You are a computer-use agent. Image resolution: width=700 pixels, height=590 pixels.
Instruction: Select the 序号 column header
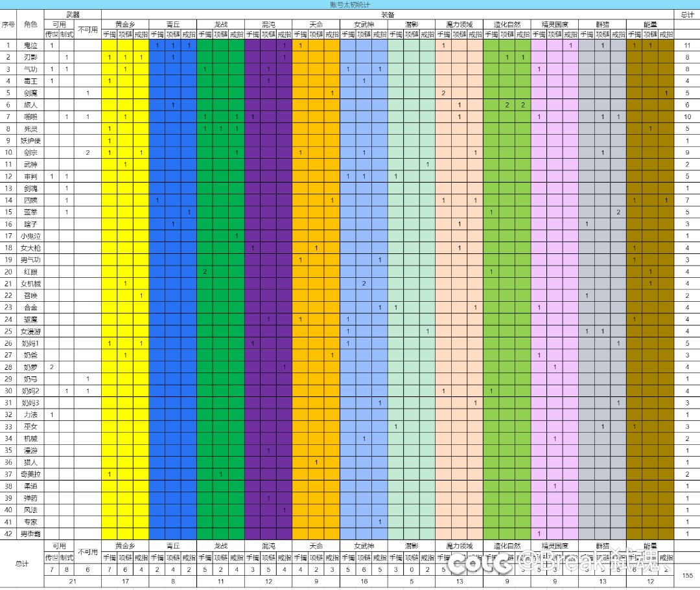click(8, 25)
